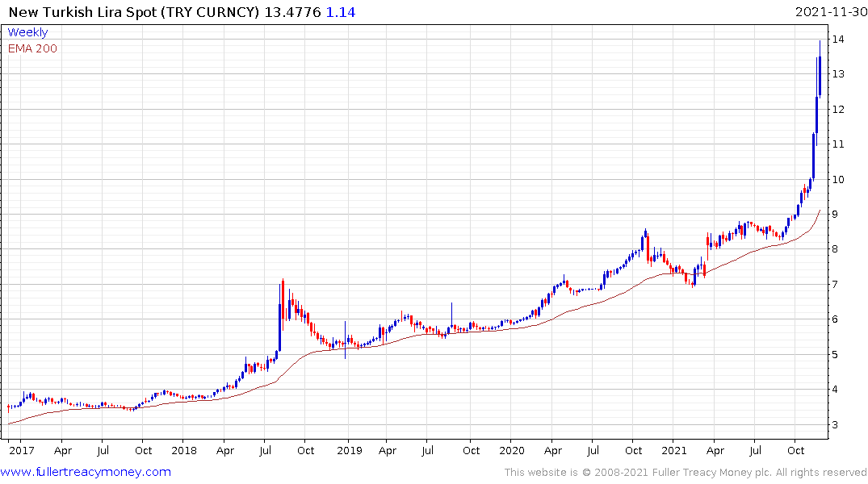Viewport: 868px width, 484px height.
Task: Click the y-axis label 8
Action: [x=834, y=249]
